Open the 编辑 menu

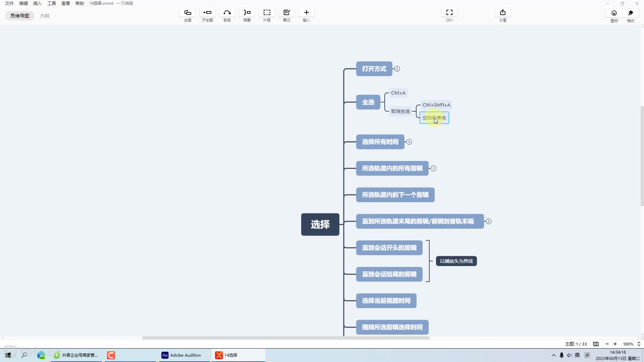(23, 3)
